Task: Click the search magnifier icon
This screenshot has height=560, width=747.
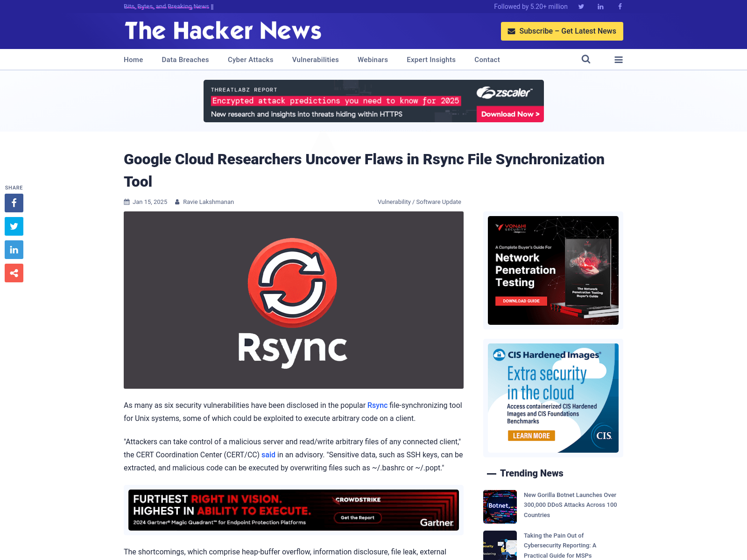Action: [586, 59]
